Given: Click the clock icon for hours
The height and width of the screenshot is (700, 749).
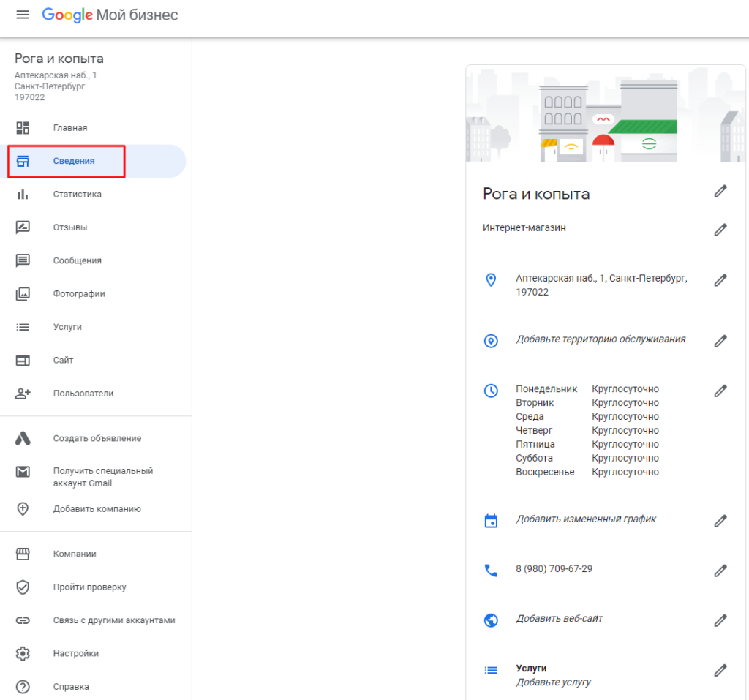Looking at the screenshot, I should click(x=492, y=391).
